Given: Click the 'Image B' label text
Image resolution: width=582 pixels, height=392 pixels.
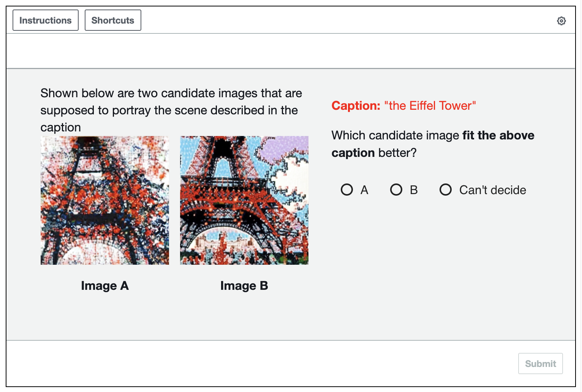Looking at the screenshot, I should click(x=244, y=286).
